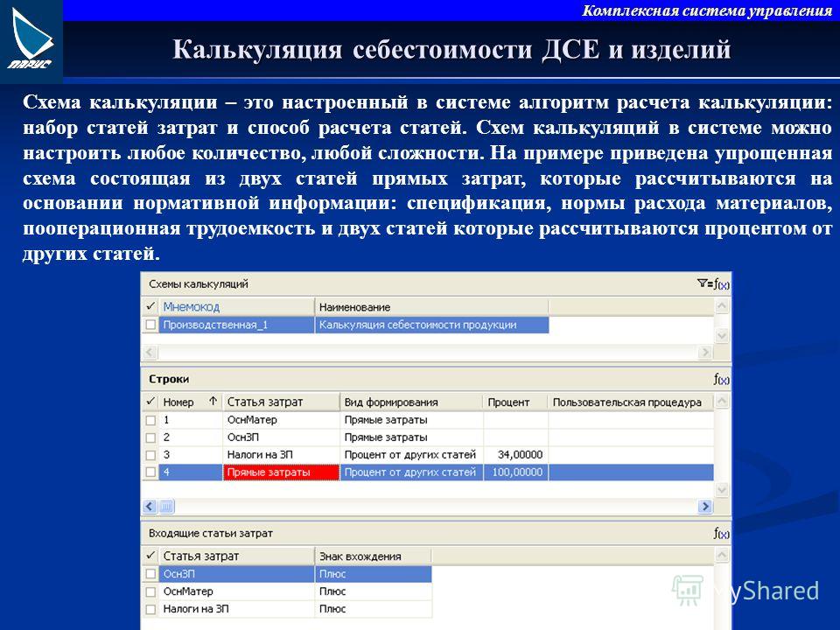Select the 100,00000 percent value
840x630 pixels.
pyautogui.click(x=515, y=472)
